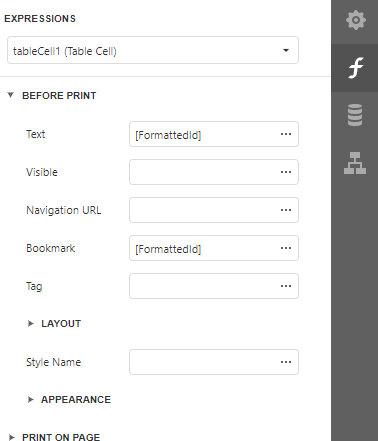Open expression editor for Navigation URL
378x441 pixels.
click(x=286, y=210)
